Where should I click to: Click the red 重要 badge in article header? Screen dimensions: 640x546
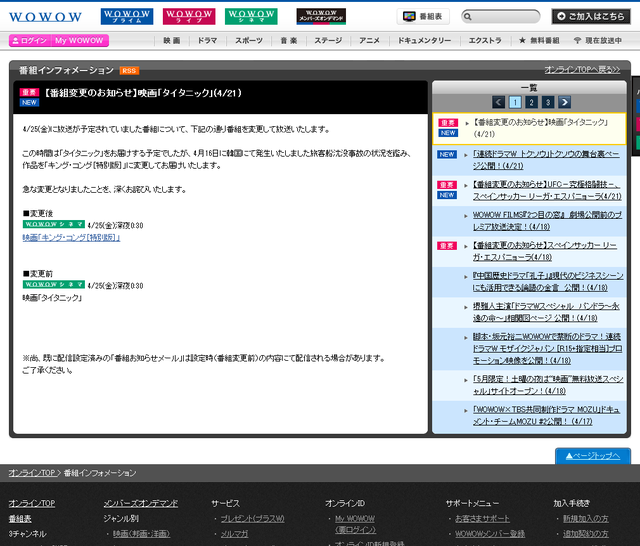(x=29, y=92)
